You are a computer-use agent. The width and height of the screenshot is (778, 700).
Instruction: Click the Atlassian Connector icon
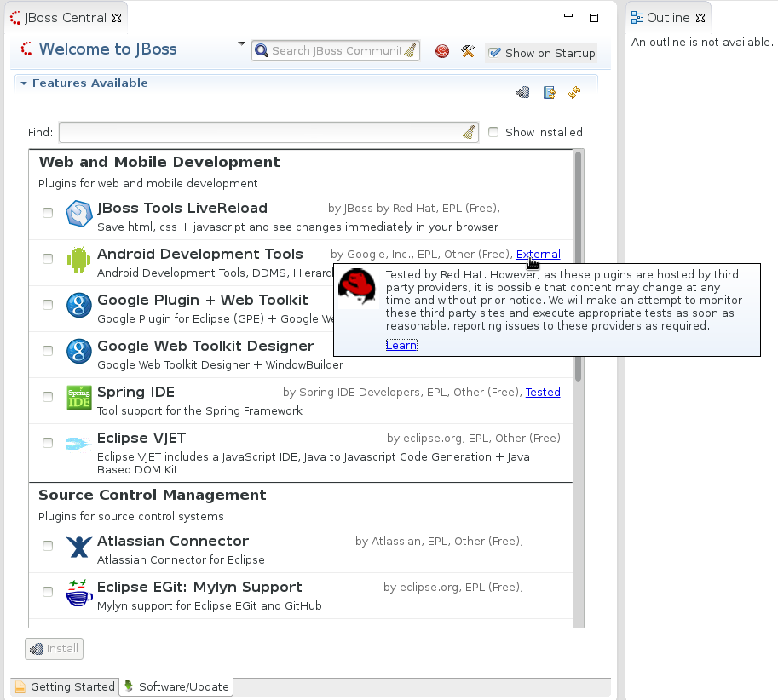(x=79, y=547)
